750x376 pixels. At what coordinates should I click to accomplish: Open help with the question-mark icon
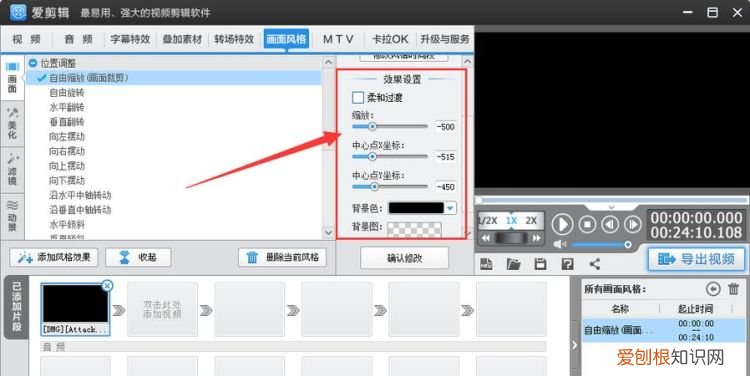(567, 264)
